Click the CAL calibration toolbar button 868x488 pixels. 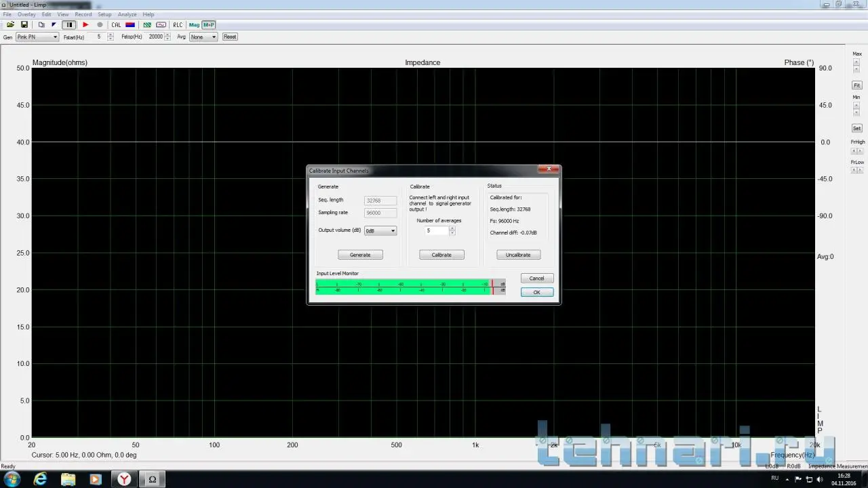coord(116,25)
